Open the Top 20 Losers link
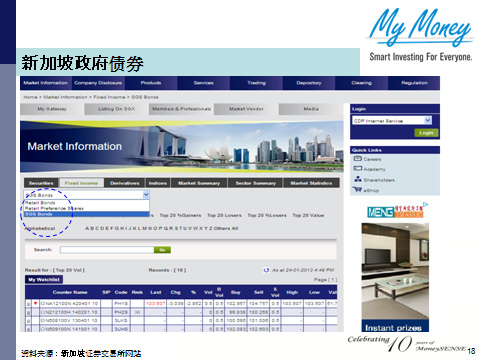The width and height of the screenshot is (480, 360). point(224,215)
